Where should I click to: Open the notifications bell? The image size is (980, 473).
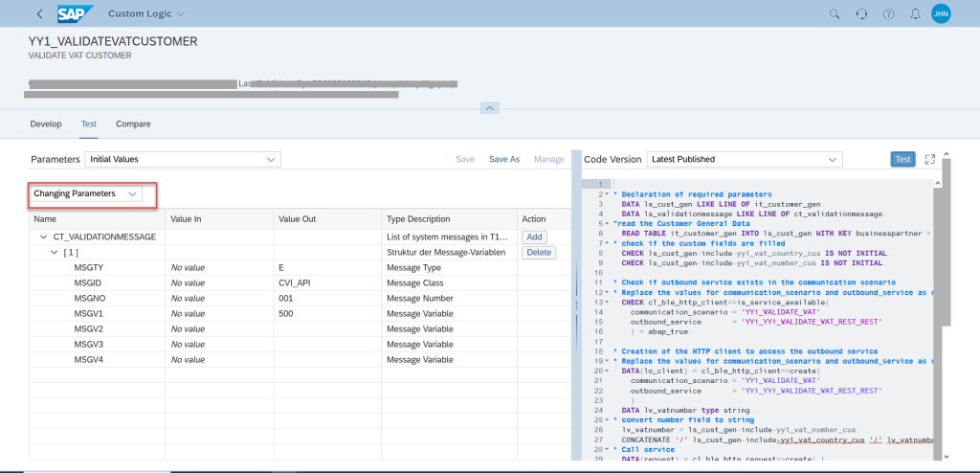point(915,14)
